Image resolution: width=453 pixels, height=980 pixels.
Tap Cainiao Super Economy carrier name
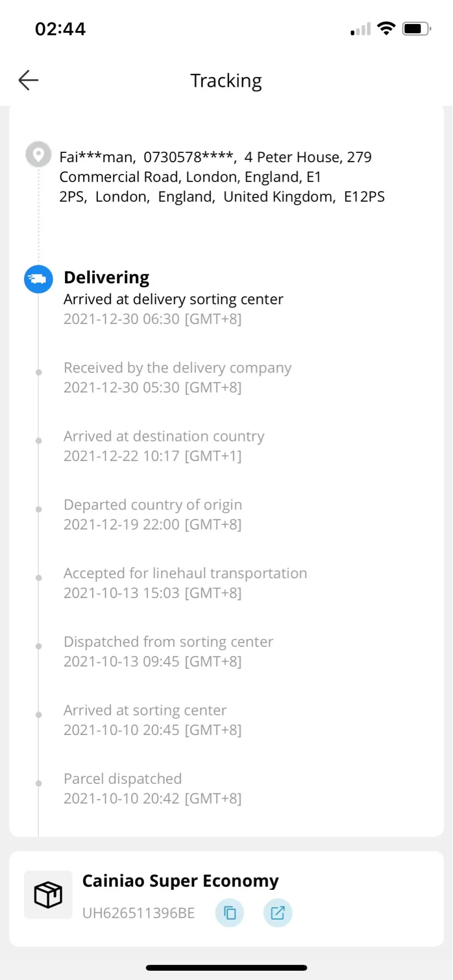click(180, 881)
